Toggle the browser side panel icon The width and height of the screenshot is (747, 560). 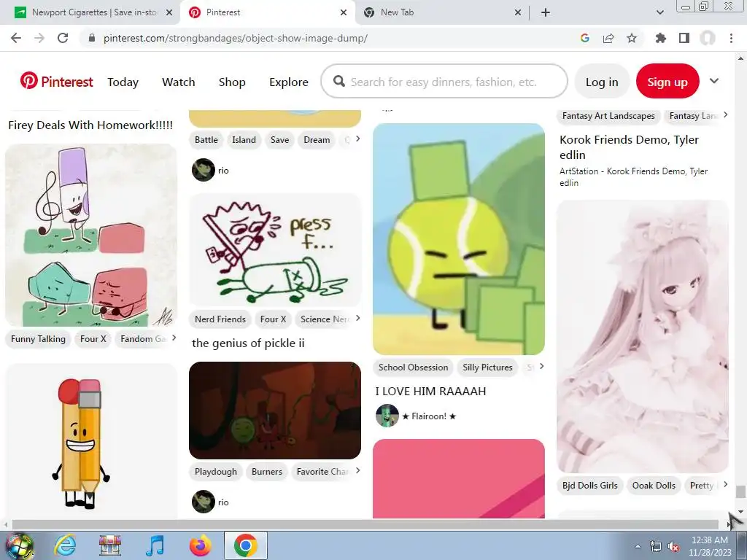pos(684,38)
